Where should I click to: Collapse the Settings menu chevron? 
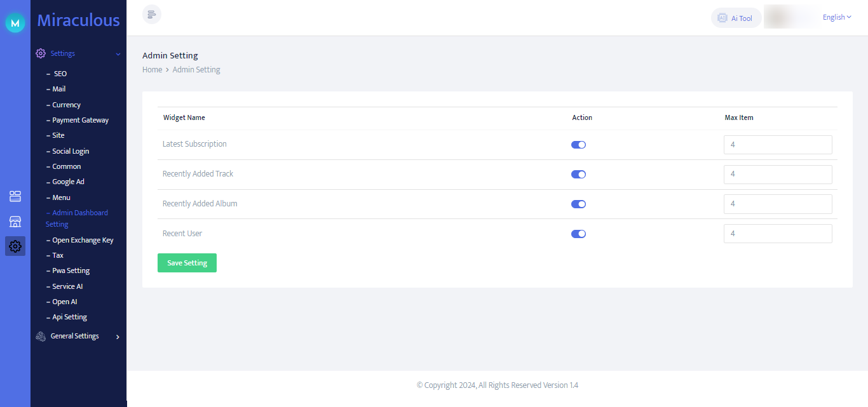[118, 54]
